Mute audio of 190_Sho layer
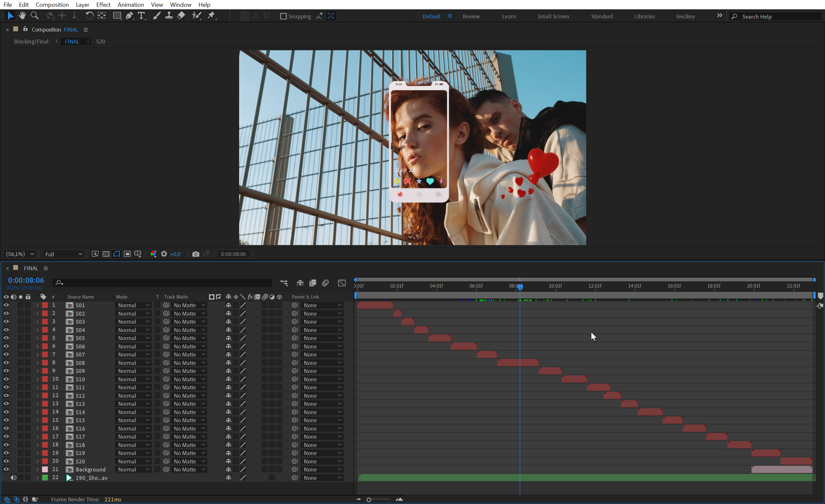Image resolution: width=825 pixels, height=504 pixels. coord(14,478)
